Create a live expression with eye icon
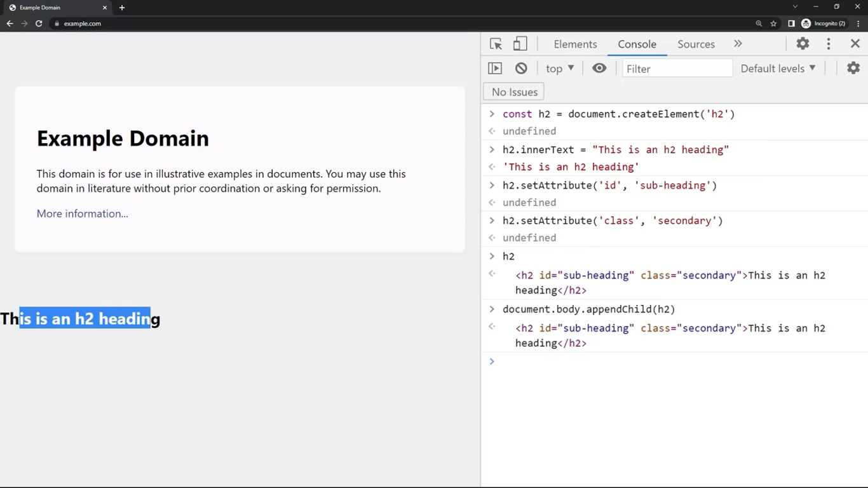This screenshot has width=868, height=488. pyautogui.click(x=599, y=68)
